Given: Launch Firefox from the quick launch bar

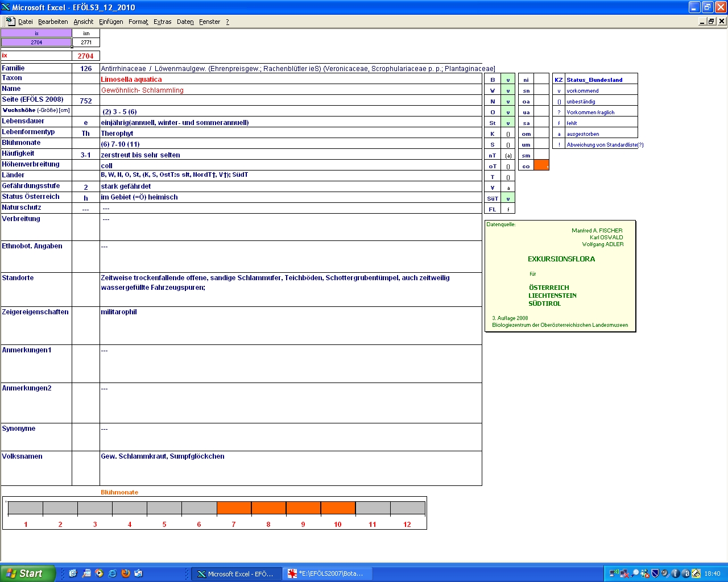Looking at the screenshot, I should tap(126, 573).
